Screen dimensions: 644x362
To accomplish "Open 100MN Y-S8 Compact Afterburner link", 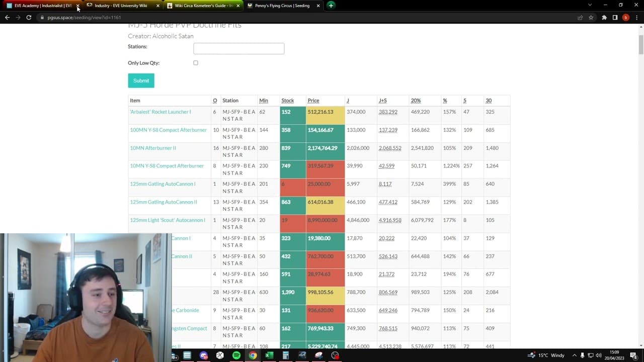I will click(x=169, y=130).
